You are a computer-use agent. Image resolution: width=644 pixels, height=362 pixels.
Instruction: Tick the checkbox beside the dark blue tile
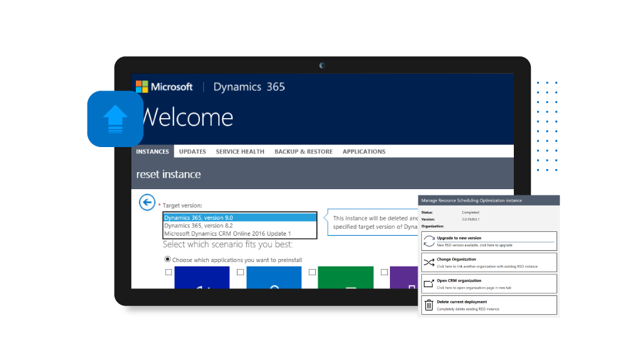[x=169, y=272]
